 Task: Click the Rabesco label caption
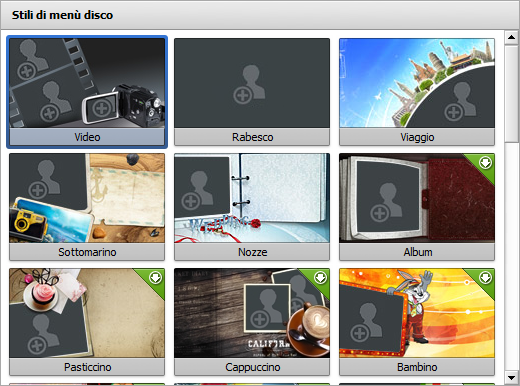coord(252,137)
